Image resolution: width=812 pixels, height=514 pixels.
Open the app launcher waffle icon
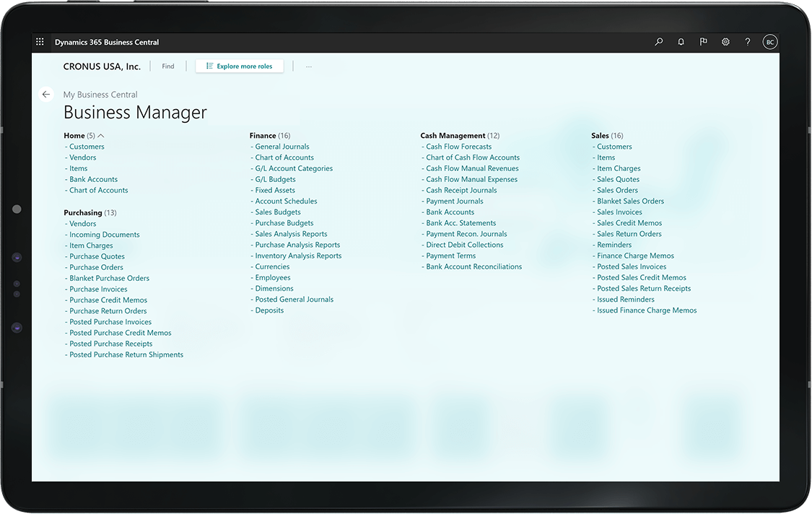(40, 43)
